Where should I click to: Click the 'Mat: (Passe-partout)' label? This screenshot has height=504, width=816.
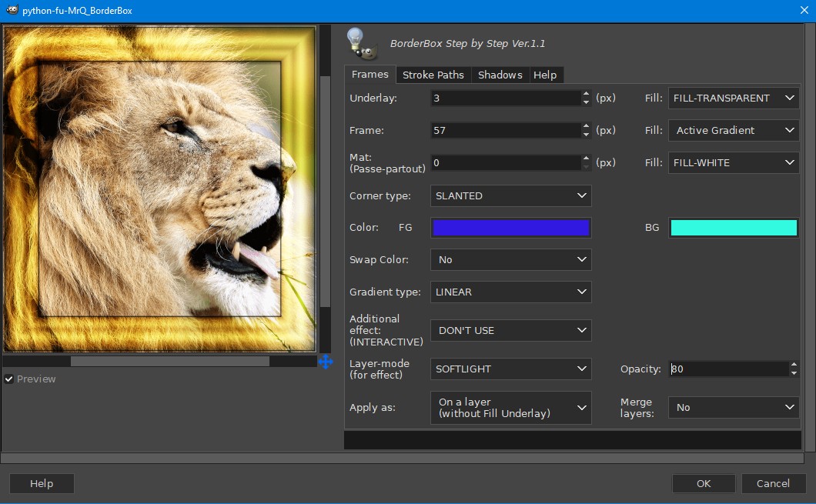pos(387,163)
